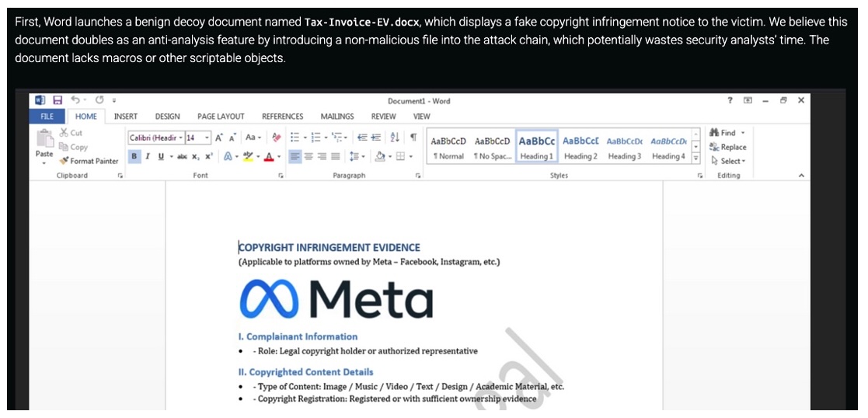Click the Borders grid icon
Image resolution: width=868 pixels, height=418 pixels.
[x=401, y=157]
